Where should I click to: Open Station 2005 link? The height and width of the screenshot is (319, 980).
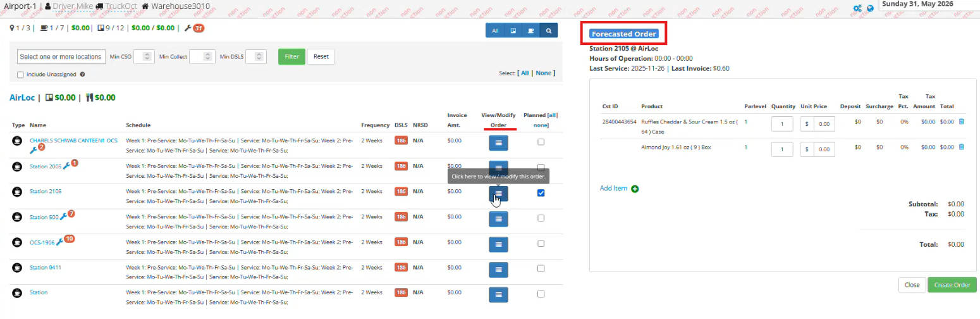coord(46,166)
